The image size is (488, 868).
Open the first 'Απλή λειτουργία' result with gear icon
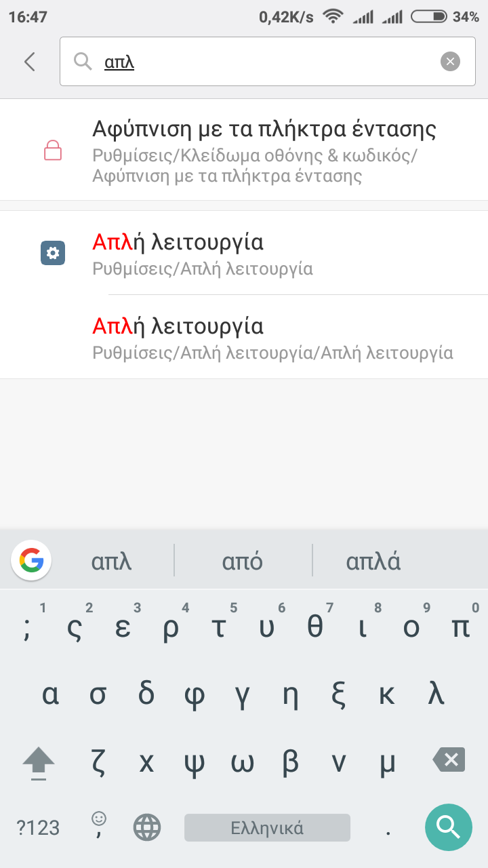[263, 253]
